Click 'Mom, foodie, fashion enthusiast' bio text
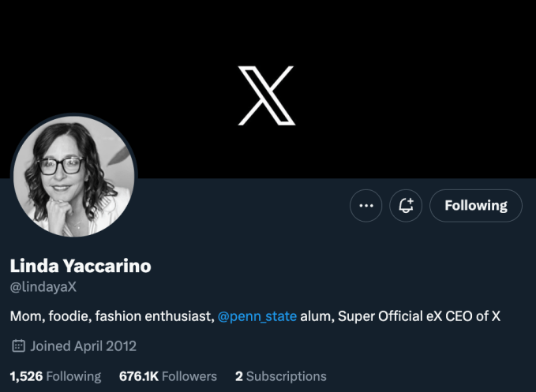Screen dimensions: 536x392 (x=111, y=316)
